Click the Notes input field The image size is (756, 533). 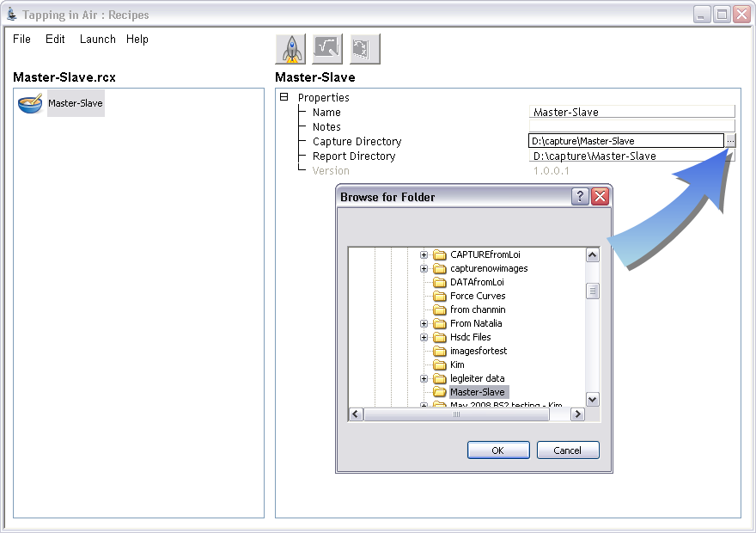pyautogui.click(x=632, y=126)
